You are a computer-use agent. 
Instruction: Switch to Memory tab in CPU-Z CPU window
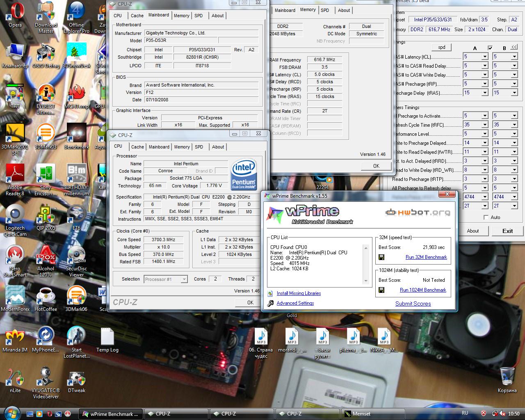pos(182,147)
